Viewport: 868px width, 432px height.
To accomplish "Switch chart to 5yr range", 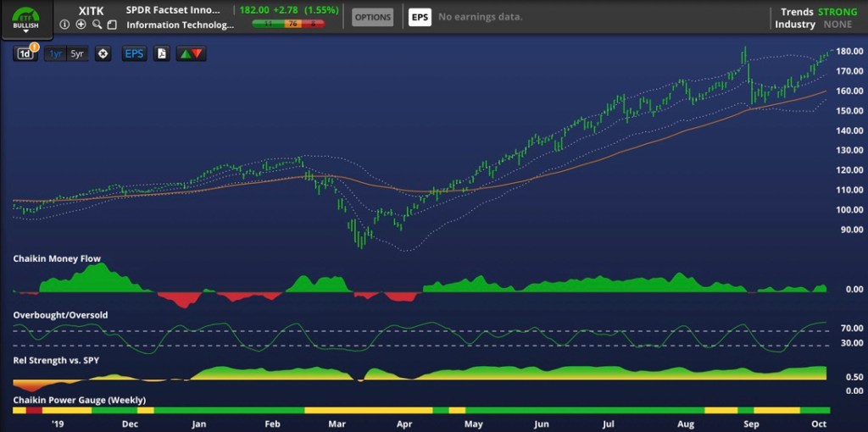I will pyautogui.click(x=77, y=53).
